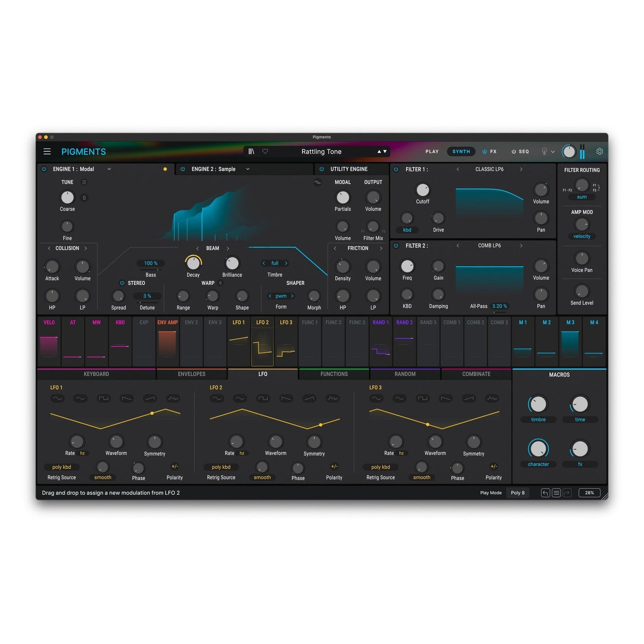Click the next arrow on COMB LP6 filter
Screen dimensions: 644x644
point(521,246)
